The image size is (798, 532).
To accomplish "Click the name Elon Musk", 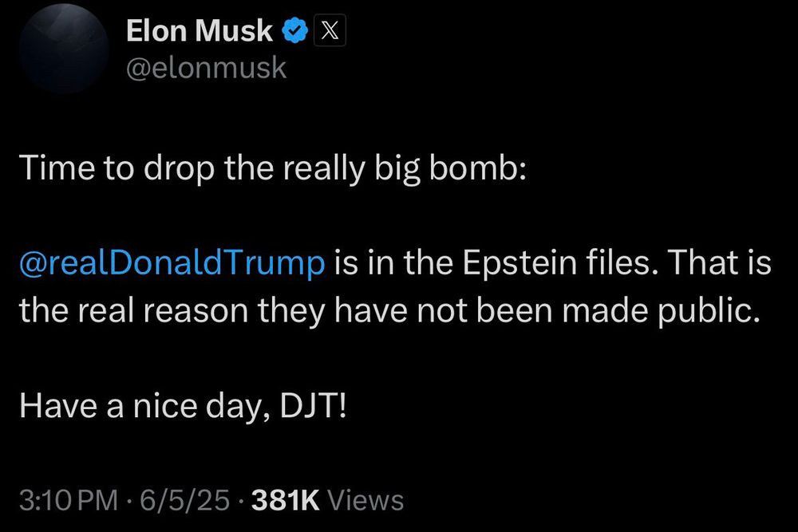I will tap(199, 30).
